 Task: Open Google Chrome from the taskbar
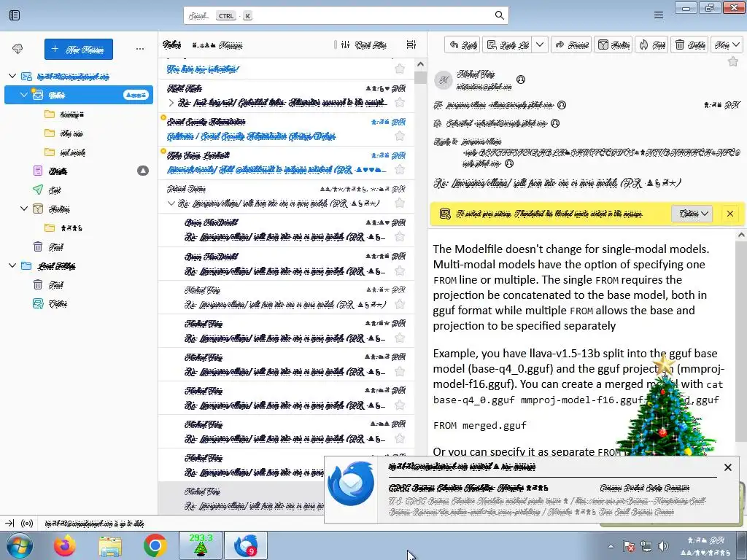[x=155, y=546]
